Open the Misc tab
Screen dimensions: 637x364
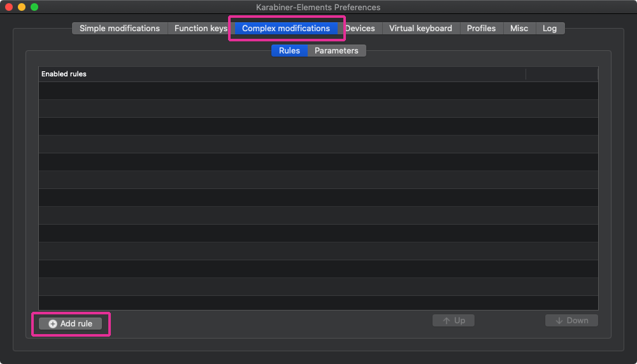click(519, 29)
